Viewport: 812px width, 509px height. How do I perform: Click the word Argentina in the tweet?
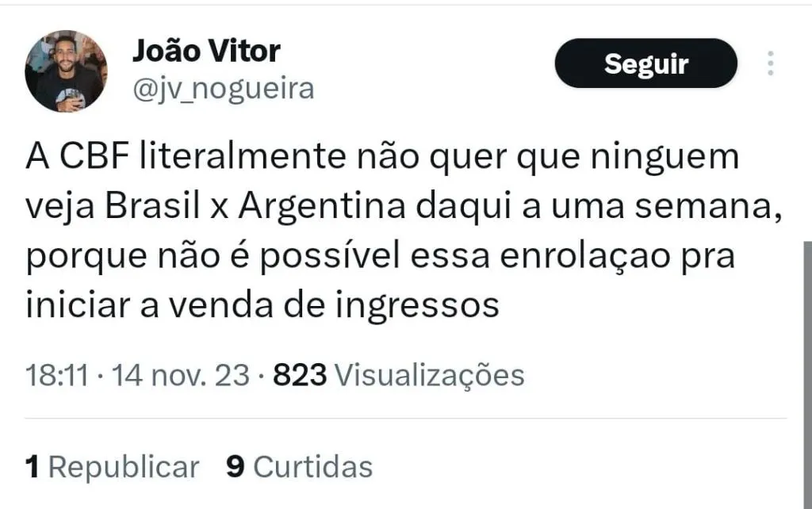[322, 208]
